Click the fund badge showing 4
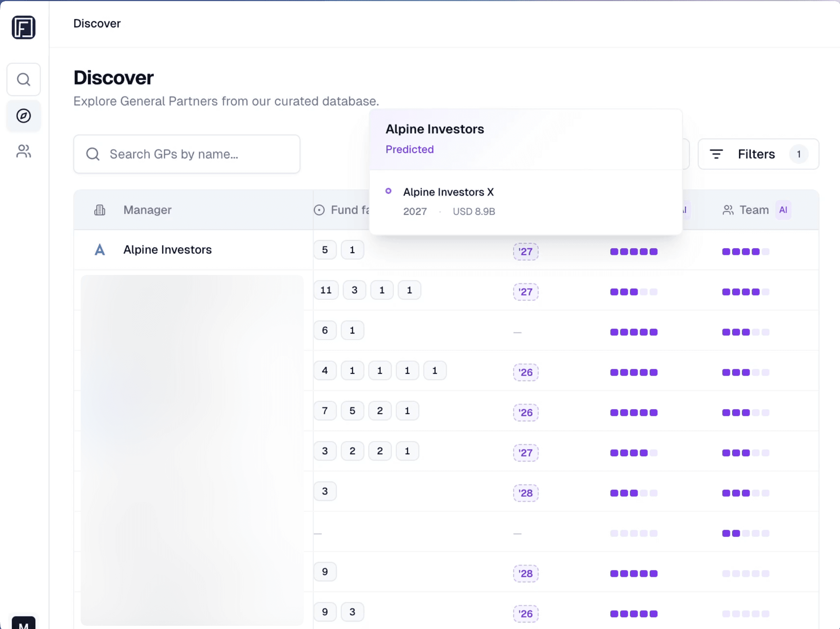This screenshot has width=840, height=629. coord(325,371)
